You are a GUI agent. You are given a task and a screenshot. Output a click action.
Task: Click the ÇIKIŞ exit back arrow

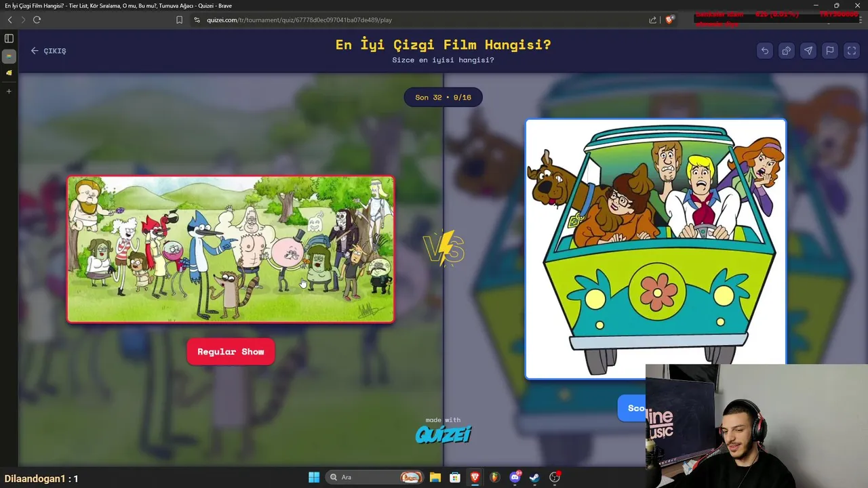coord(48,51)
